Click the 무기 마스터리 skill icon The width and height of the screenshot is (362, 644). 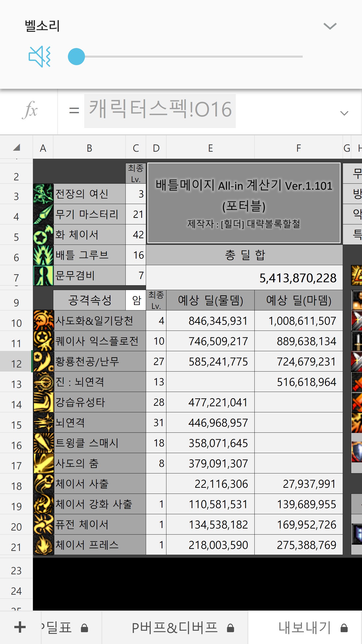tap(43, 214)
